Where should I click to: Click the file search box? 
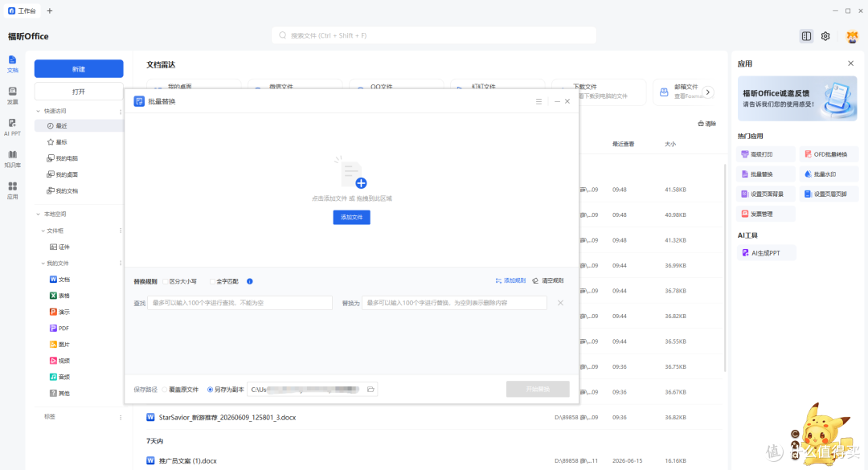[434, 35]
